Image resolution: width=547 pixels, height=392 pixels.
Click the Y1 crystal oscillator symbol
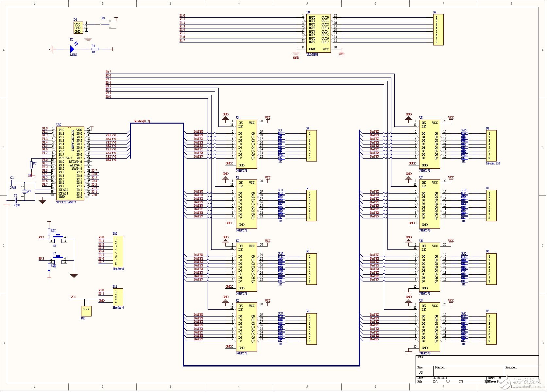(x=25, y=192)
